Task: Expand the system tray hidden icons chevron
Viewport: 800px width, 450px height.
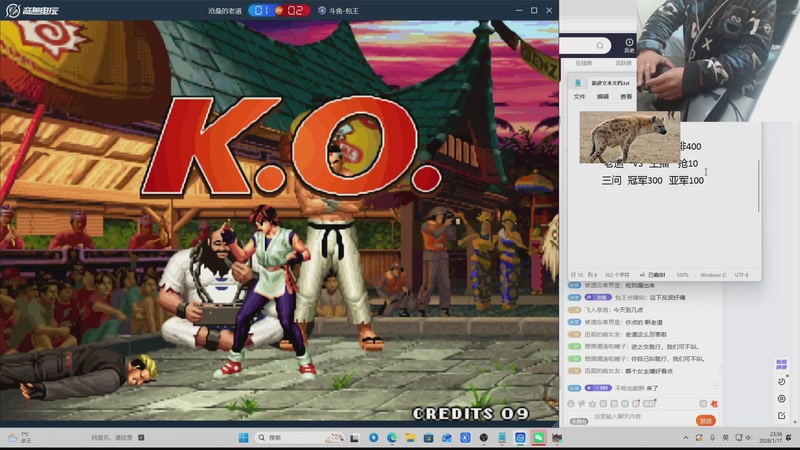Action: point(685,438)
